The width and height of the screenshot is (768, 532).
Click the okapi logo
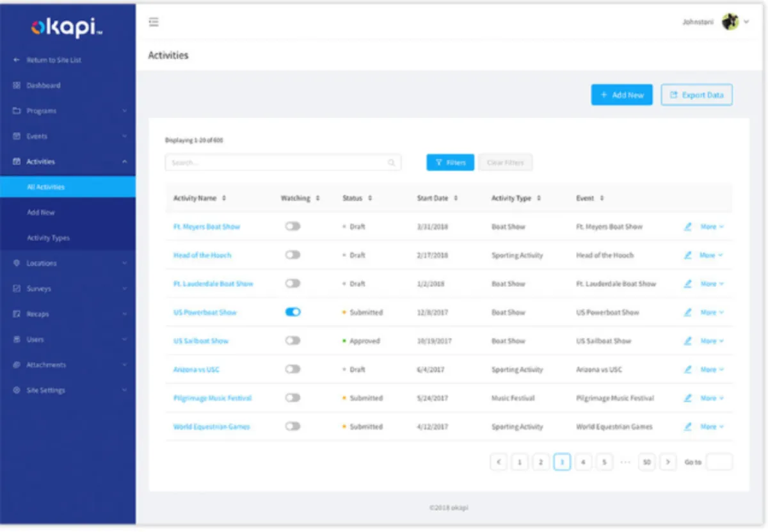pos(67,28)
